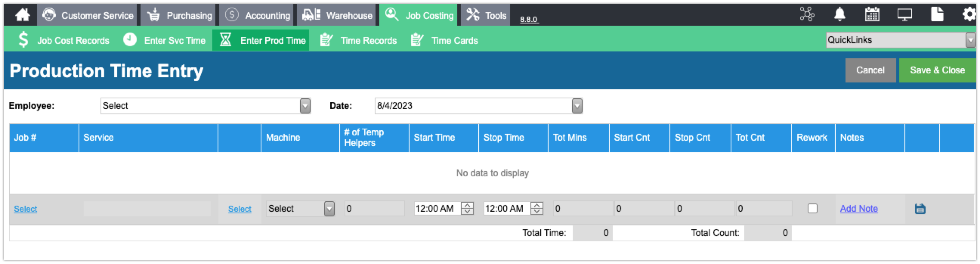This screenshot has height=264, width=980.
Task: Click Save & Close button
Action: click(937, 70)
